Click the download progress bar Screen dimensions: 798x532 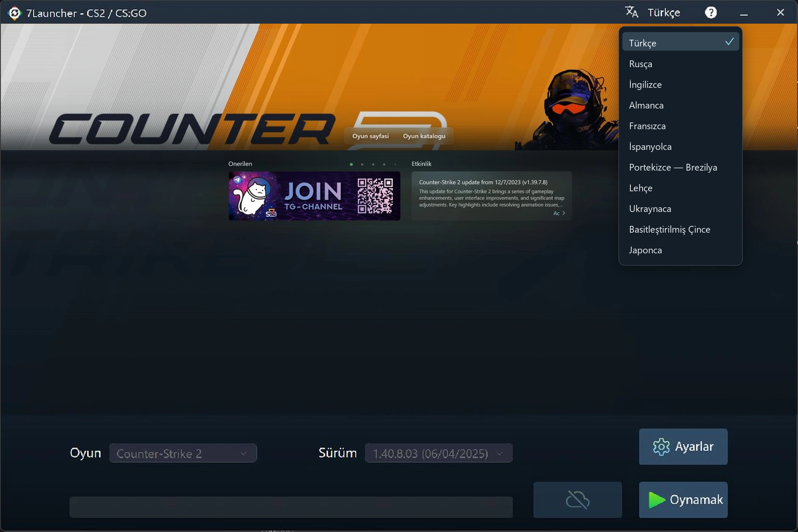291,507
